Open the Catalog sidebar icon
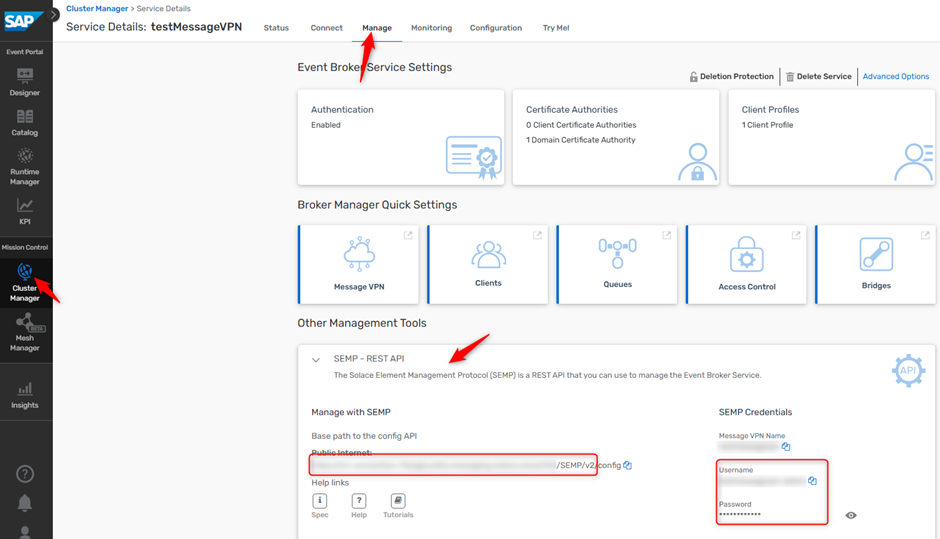Image resolution: width=940 pixels, height=539 pixels. point(25,122)
